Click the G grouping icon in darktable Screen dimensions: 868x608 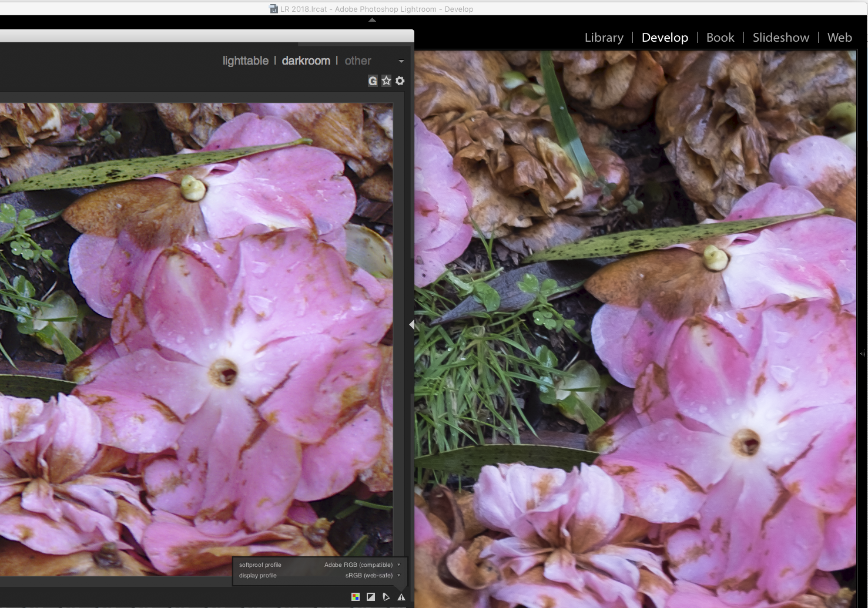click(x=373, y=81)
